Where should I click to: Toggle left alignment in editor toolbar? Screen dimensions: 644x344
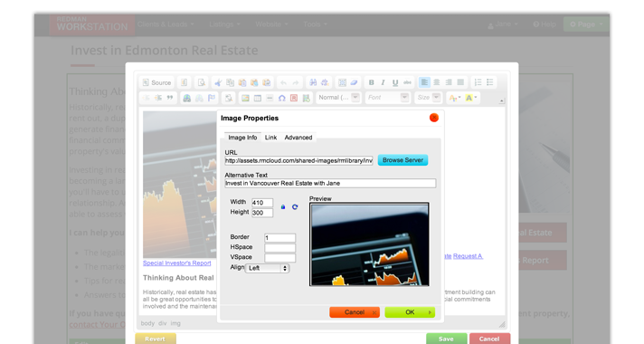(424, 82)
